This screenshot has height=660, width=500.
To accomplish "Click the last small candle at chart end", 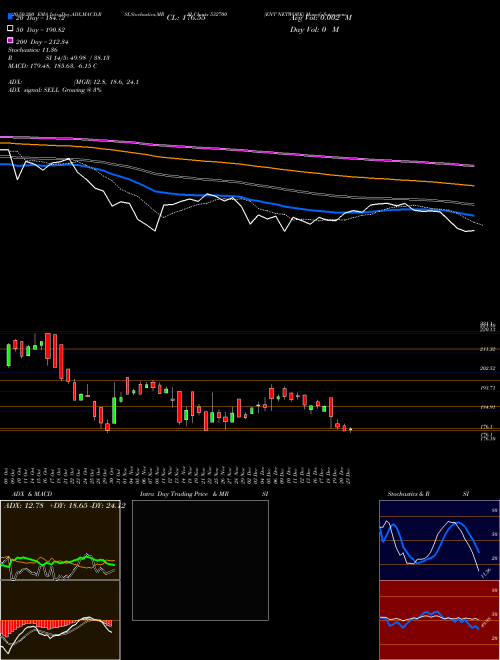I will 350,429.
